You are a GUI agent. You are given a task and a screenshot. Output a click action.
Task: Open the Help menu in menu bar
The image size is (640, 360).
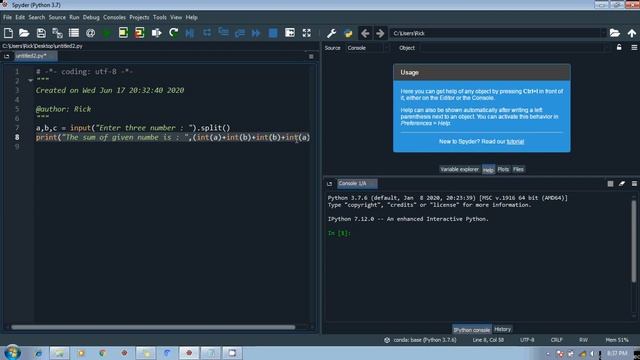(x=191, y=17)
